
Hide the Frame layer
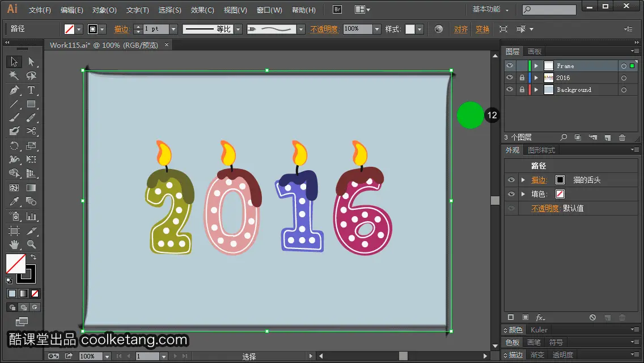pyautogui.click(x=510, y=66)
